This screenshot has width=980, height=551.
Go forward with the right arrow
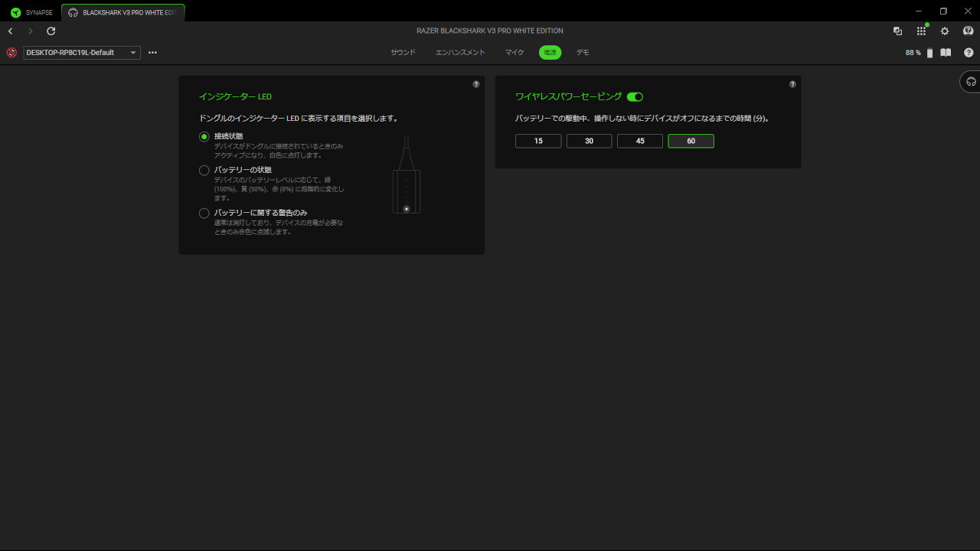[x=31, y=31]
